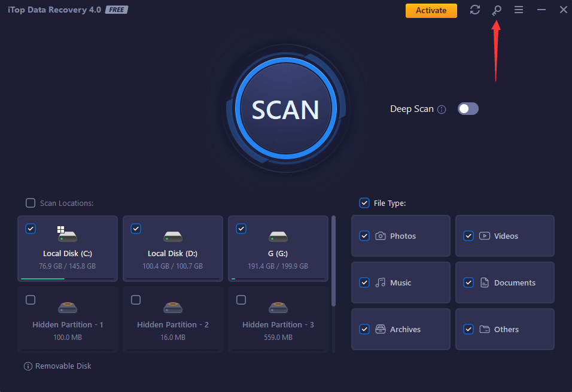Click the info icon next to Removable Disk
This screenshot has width=572, height=392.
coord(28,366)
